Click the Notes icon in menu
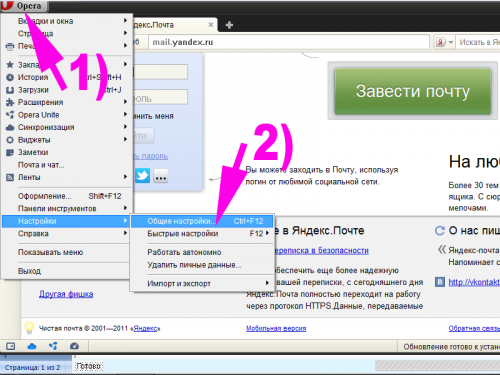 (x=10, y=152)
